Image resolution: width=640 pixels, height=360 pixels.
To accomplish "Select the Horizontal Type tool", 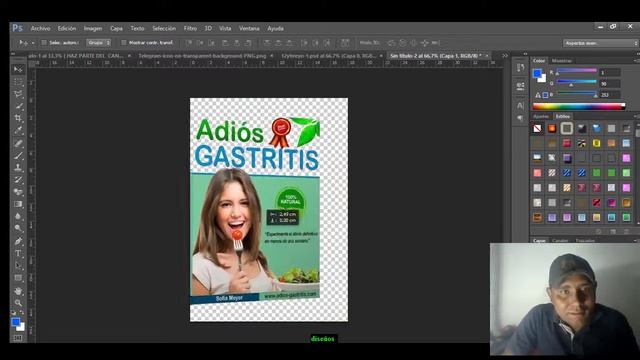I will click(x=18, y=253).
